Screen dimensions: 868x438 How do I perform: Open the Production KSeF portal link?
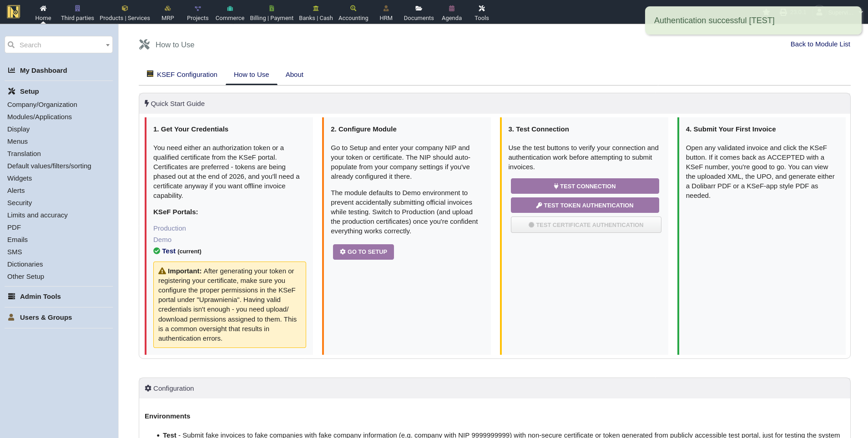[x=169, y=228]
